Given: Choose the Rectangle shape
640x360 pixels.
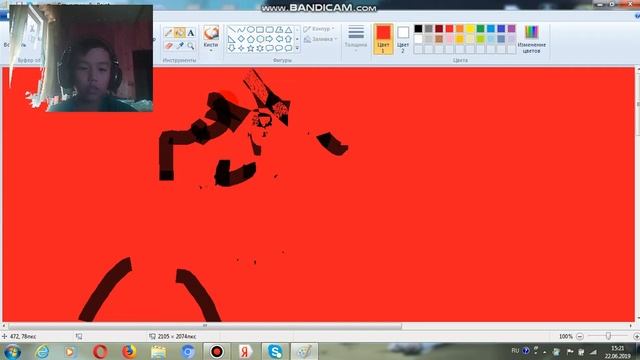Looking at the screenshot, I should pos(260,30).
